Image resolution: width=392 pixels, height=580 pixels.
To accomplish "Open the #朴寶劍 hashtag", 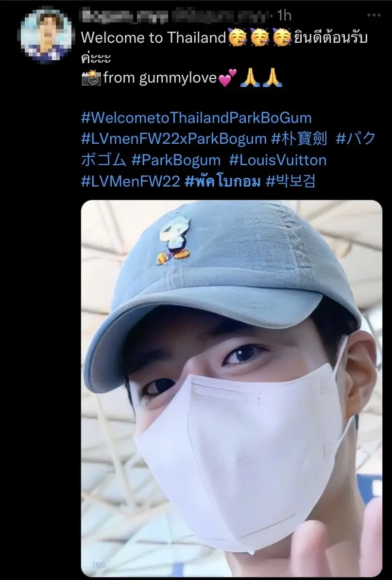I will coord(299,139).
